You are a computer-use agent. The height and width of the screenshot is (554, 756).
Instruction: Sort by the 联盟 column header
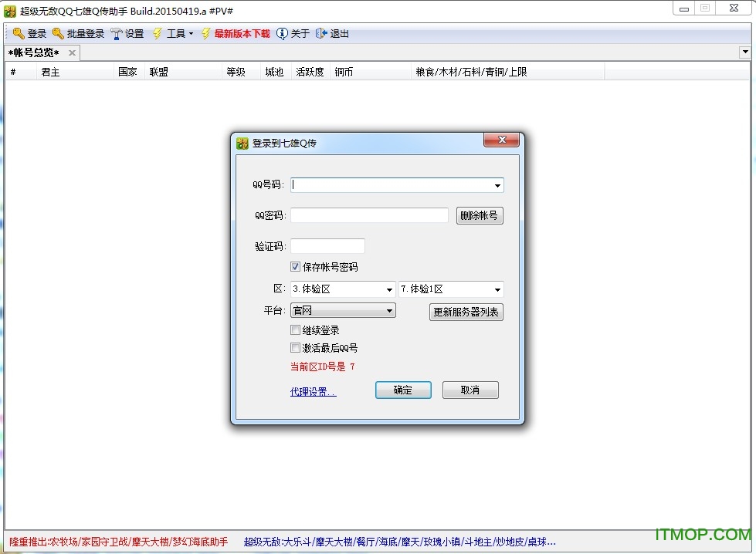pyautogui.click(x=183, y=72)
